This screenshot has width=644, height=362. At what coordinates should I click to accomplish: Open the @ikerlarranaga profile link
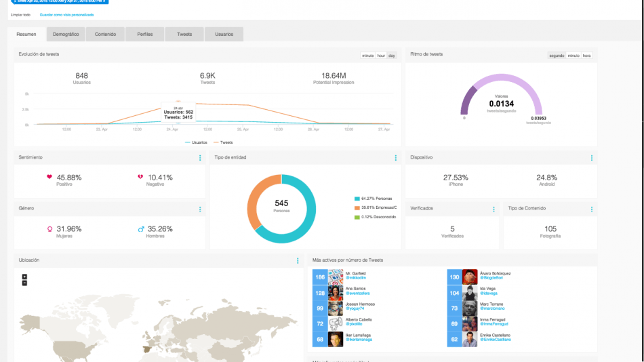pos(359,340)
